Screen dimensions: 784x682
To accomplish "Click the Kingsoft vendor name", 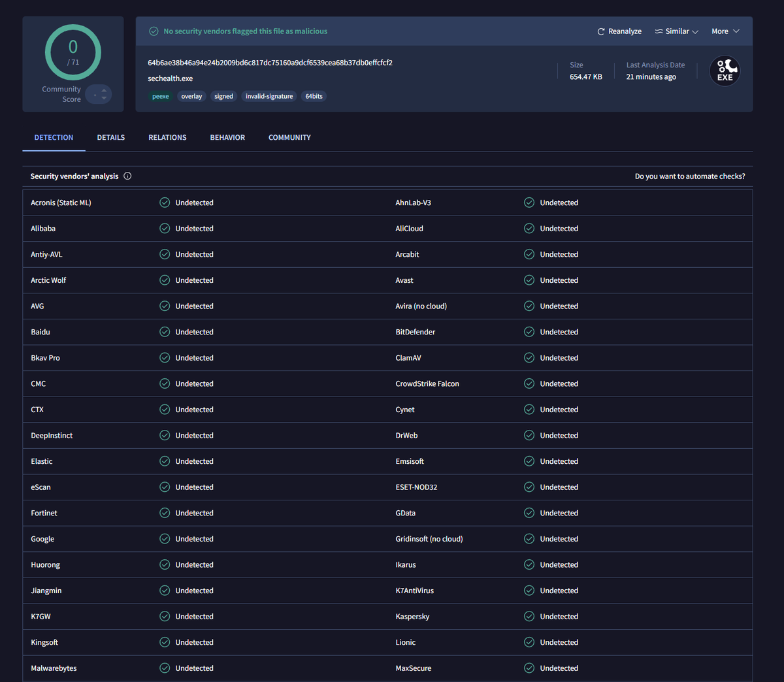I will point(44,642).
